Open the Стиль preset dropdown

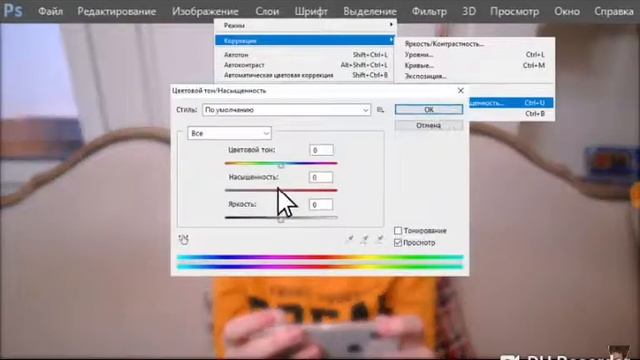click(x=287, y=110)
